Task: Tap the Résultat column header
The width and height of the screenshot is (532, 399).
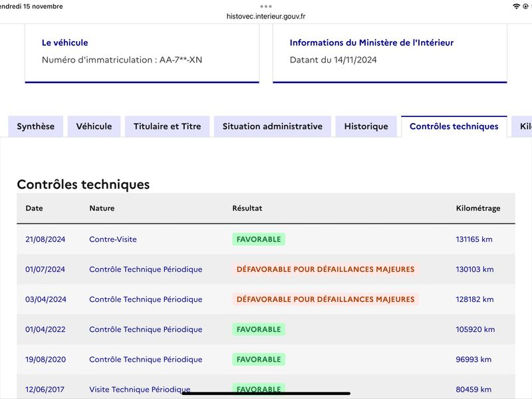Action: coord(247,208)
